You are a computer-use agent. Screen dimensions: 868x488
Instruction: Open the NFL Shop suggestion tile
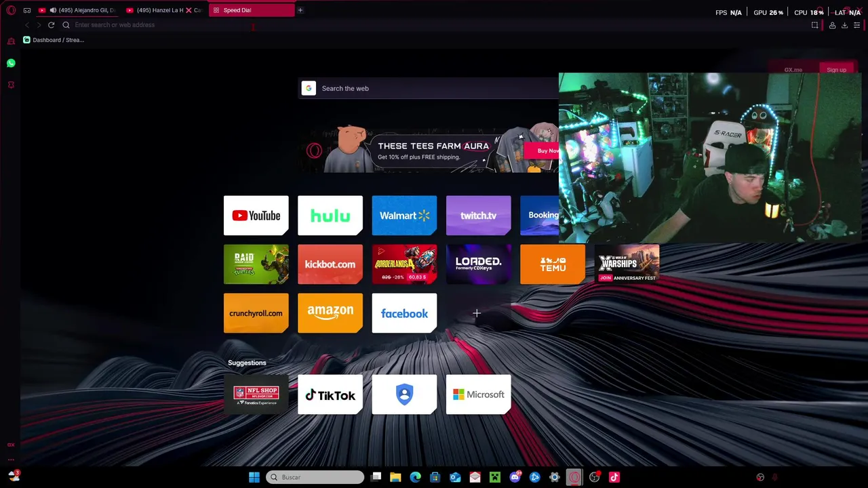click(x=256, y=394)
